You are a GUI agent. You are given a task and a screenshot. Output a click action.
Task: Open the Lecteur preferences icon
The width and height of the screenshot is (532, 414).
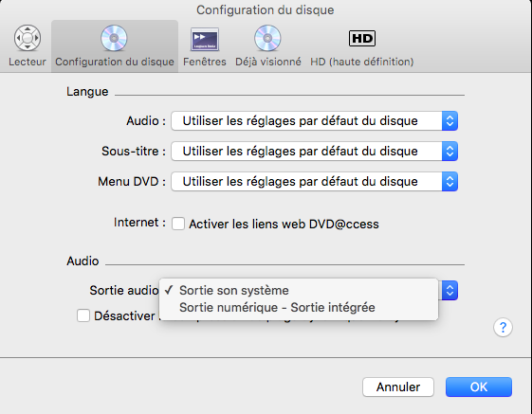28,38
